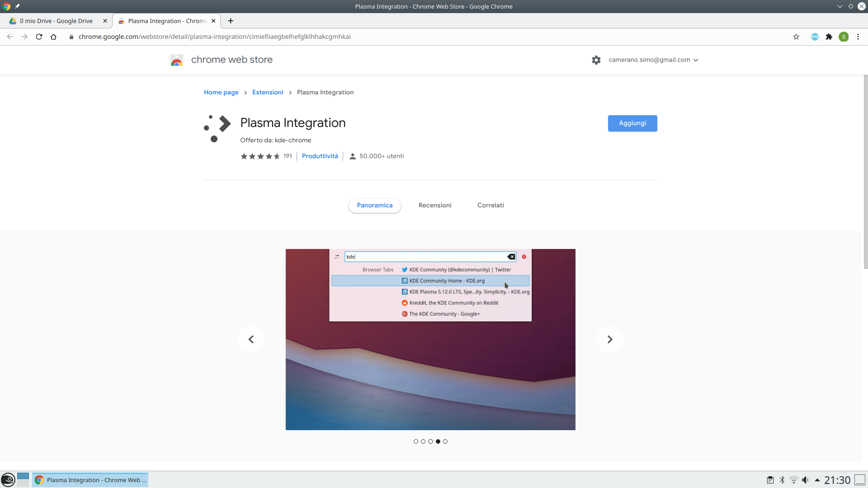The height and width of the screenshot is (488, 868).
Task: Open the volume control in the system tray
Action: coord(805,480)
